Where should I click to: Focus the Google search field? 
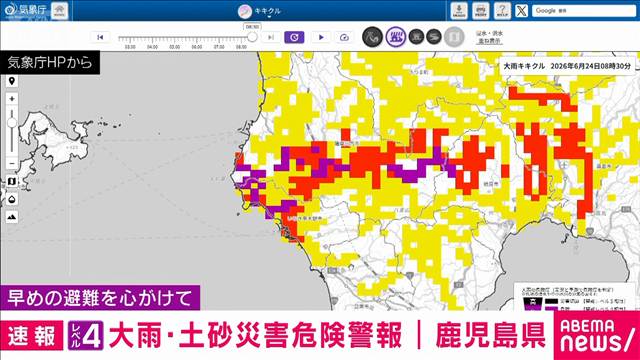coord(584,11)
